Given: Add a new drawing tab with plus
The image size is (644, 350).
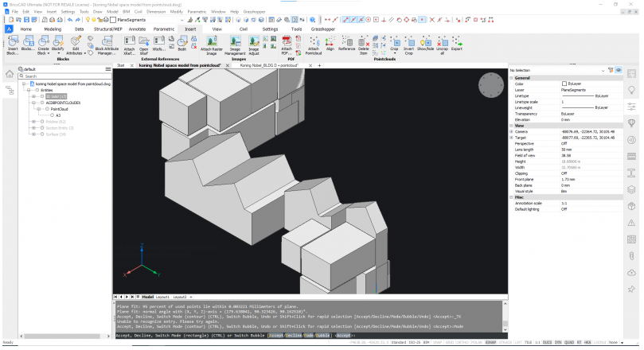Looking at the screenshot, I should (x=319, y=66).
